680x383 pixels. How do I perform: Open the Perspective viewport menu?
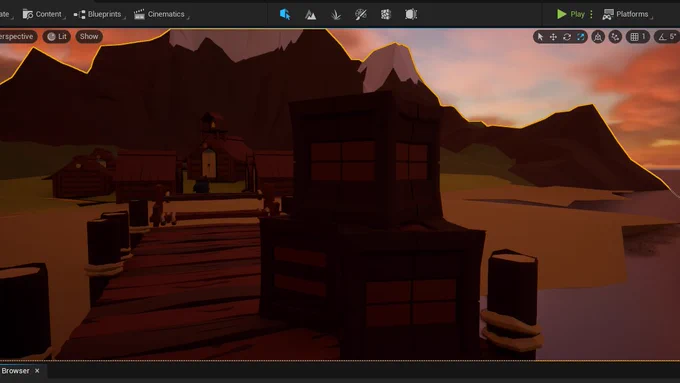pyautogui.click(x=17, y=36)
